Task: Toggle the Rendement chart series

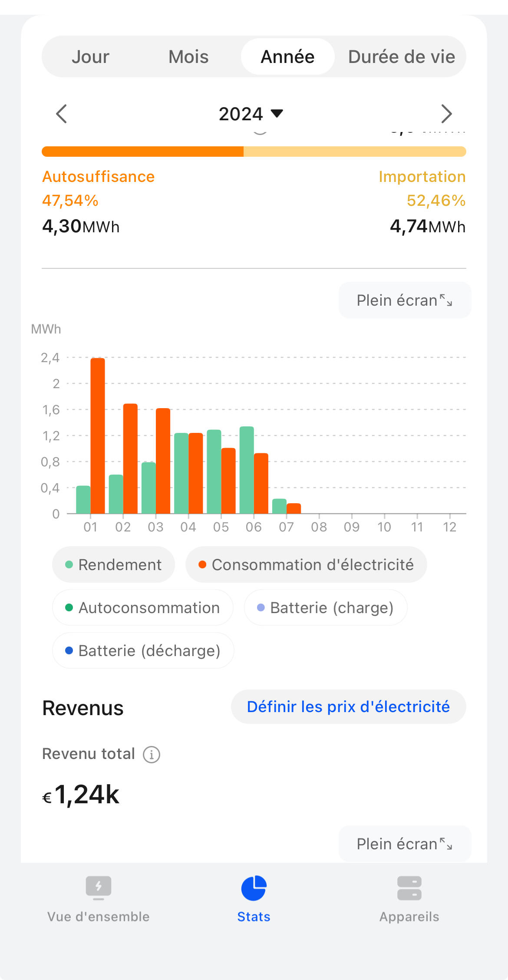Action: (x=113, y=565)
